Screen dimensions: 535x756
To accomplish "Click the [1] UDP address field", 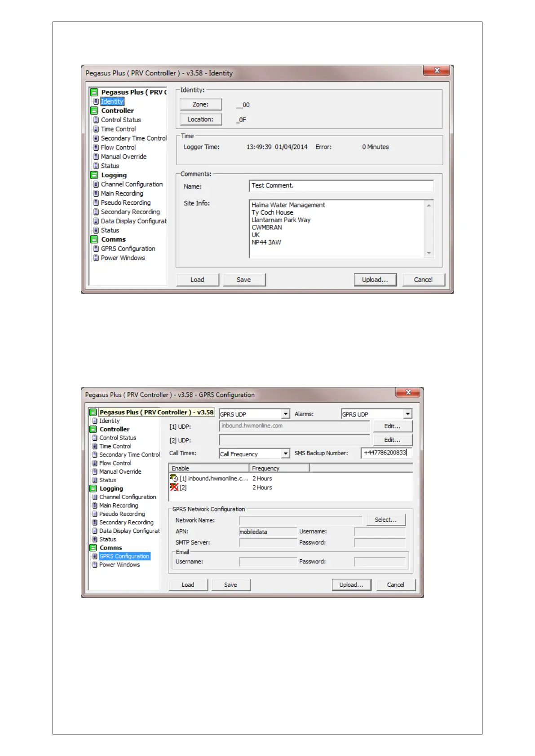I will 295,426.
